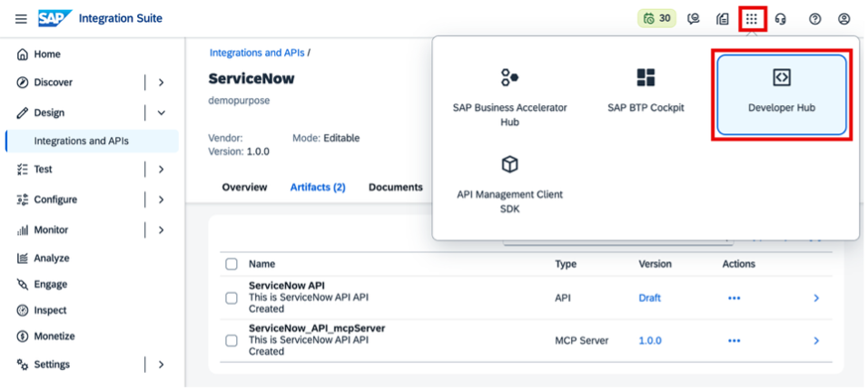Viewport: 868px width, 390px height.
Task: Expand the Configure section chevron
Action: coord(161,200)
